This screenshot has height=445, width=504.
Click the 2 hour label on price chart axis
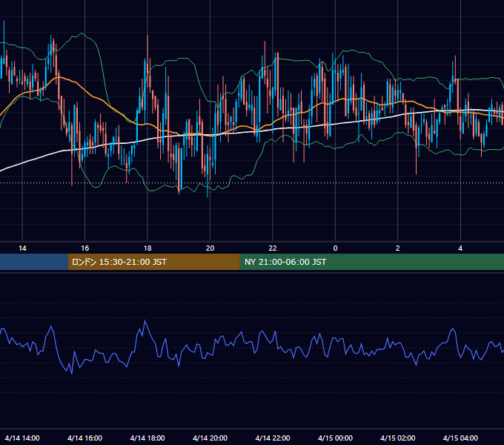point(397,248)
